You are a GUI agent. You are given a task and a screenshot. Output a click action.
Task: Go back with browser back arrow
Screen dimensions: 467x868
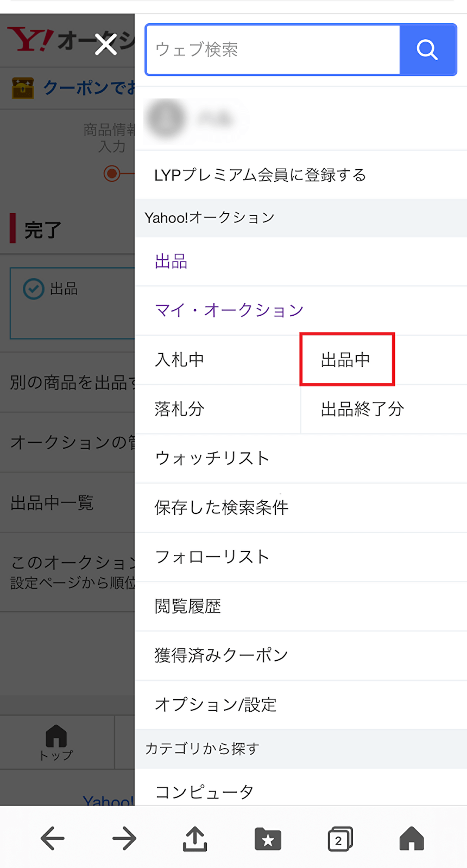click(53, 838)
